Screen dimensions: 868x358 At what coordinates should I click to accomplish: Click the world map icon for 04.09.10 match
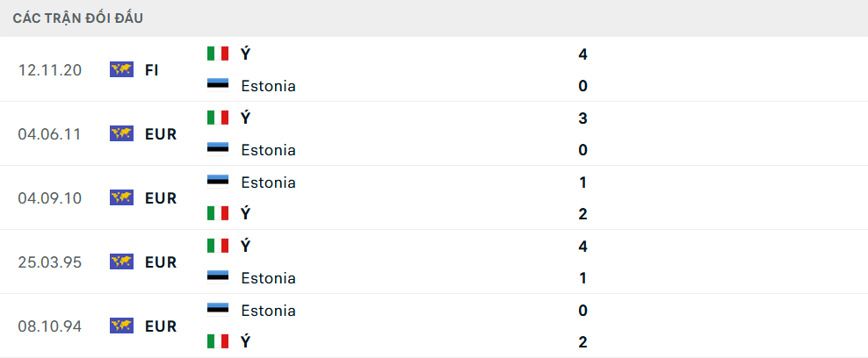[x=121, y=197]
